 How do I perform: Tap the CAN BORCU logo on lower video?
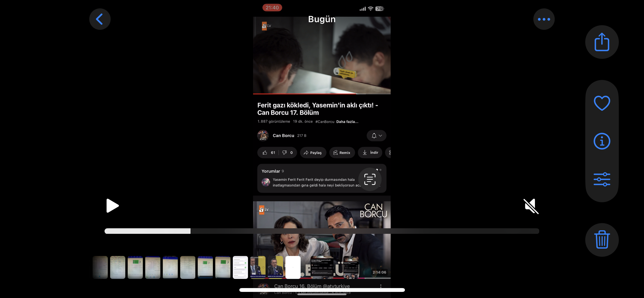(373, 211)
